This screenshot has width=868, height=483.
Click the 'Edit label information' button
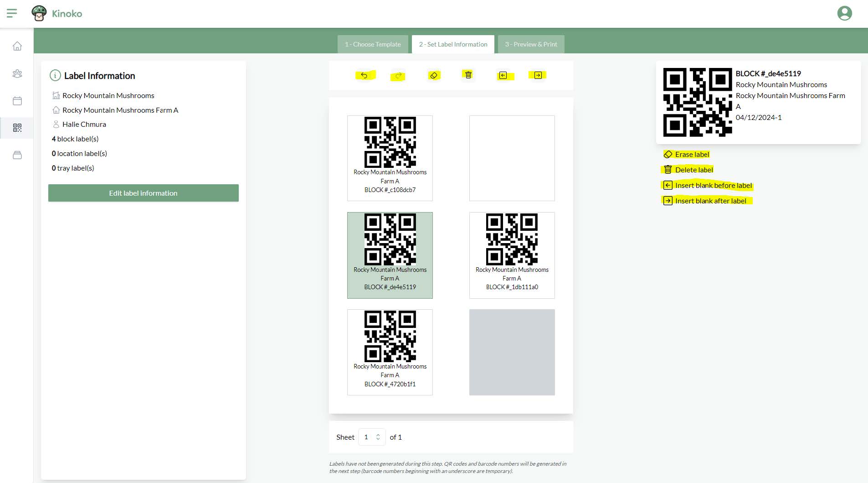tap(143, 193)
